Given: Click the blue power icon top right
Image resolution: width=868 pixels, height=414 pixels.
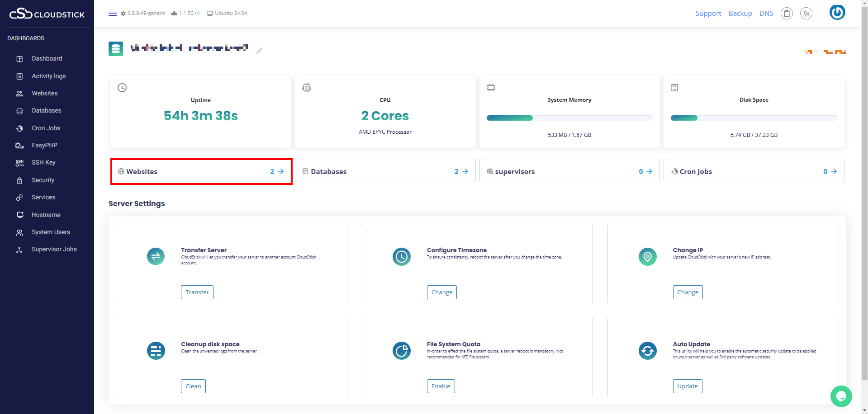Looking at the screenshot, I should pyautogui.click(x=837, y=12).
